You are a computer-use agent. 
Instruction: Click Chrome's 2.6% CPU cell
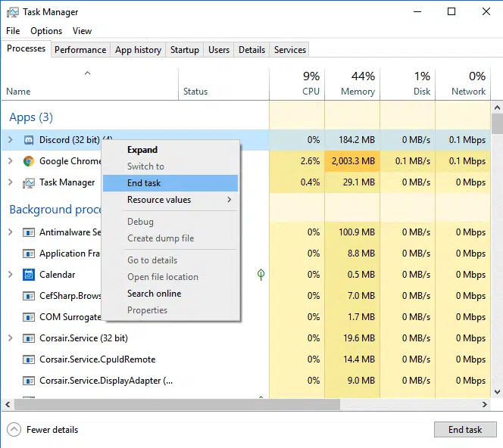click(297, 161)
